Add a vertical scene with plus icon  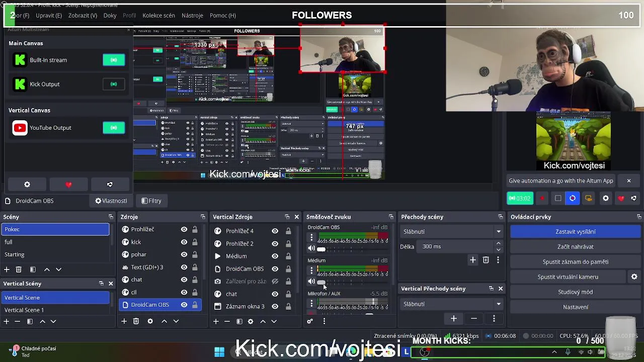pyautogui.click(x=6, y=321)
